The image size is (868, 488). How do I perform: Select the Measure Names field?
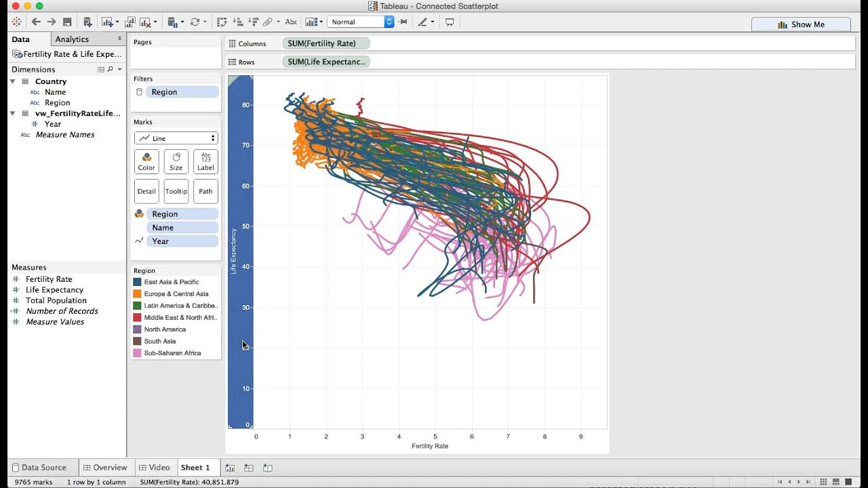(65, 135)
